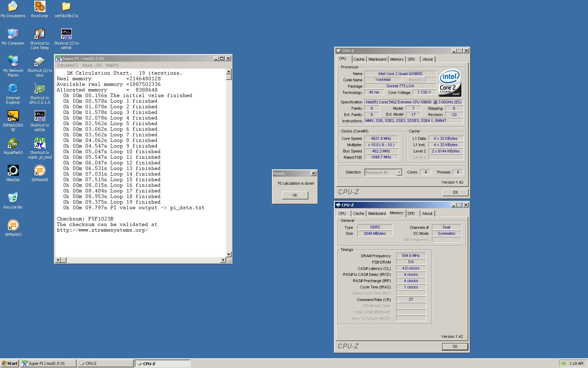The image size is (588, 368).
Task: Select the AquaMark3 desktop icon
Action: coord(13,146)
